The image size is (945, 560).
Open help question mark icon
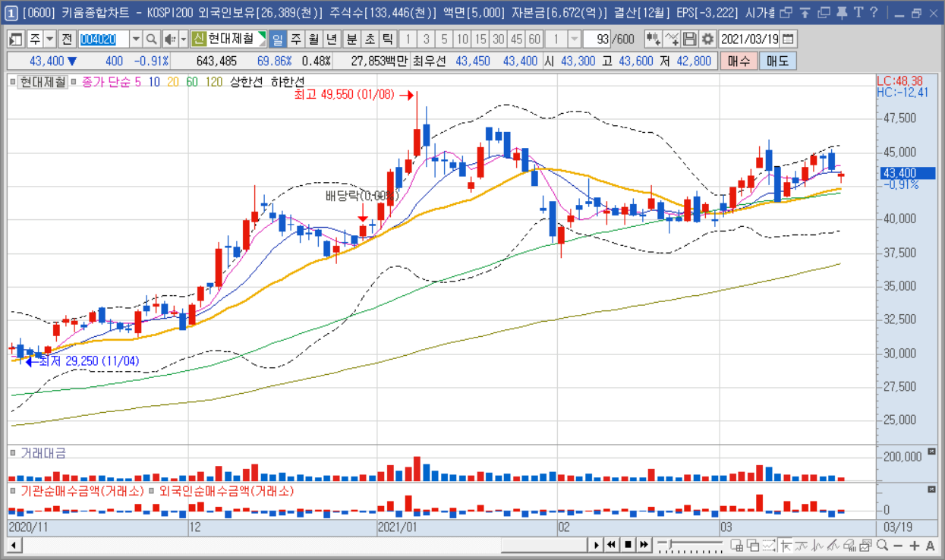[874, 13]
